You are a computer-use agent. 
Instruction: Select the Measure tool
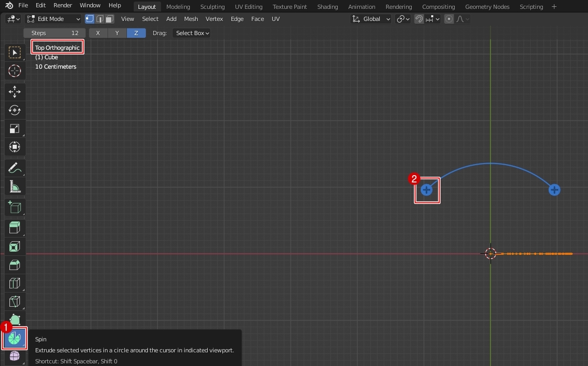(x=15, y=186)
